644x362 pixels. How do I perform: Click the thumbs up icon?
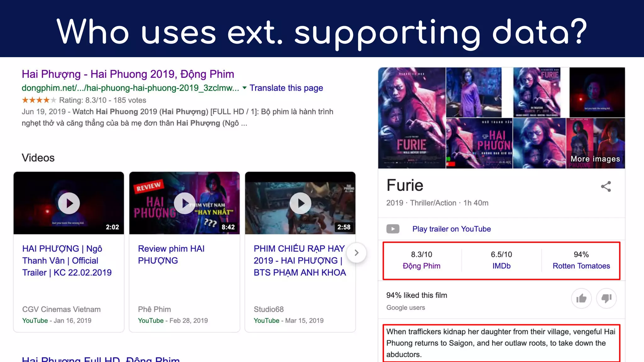pyautogui.click(x=581, y=298)
